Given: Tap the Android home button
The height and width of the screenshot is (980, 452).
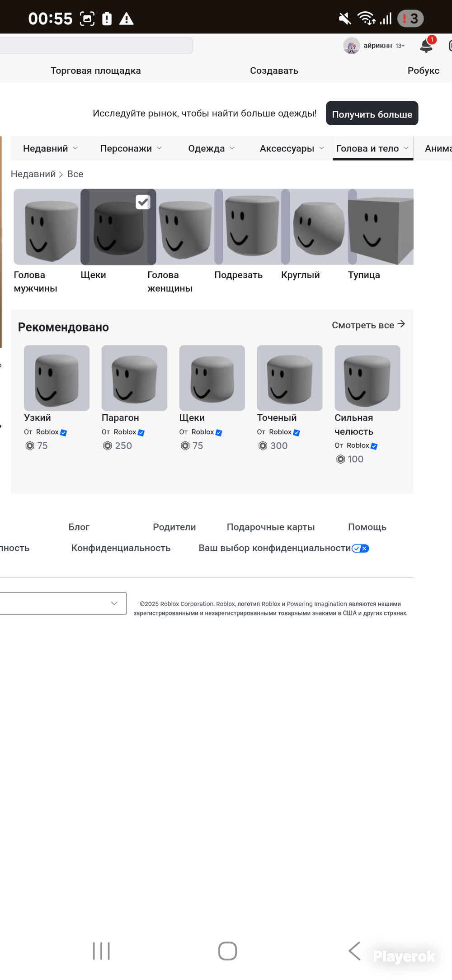Looking at the screenshot, I should tap(227, 951).
